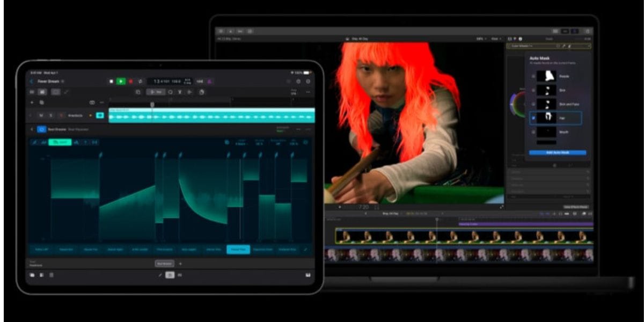644x322 pixels.
Task: Tick the People mask checkbox
Action: click(x=533, y=76)
